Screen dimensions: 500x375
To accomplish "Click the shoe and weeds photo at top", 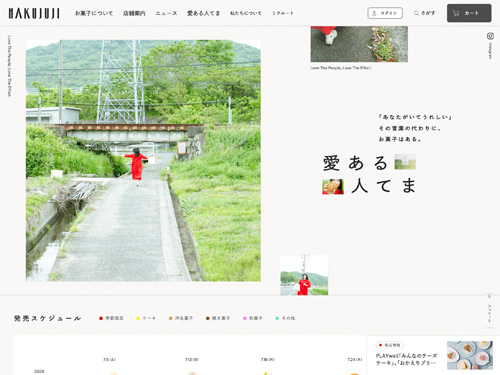I will [x=359, y=44].
